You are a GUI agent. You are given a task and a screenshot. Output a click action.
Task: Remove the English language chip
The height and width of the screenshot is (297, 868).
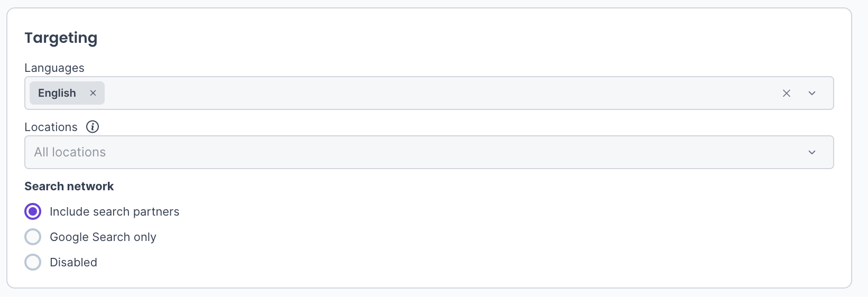(93, 93)
